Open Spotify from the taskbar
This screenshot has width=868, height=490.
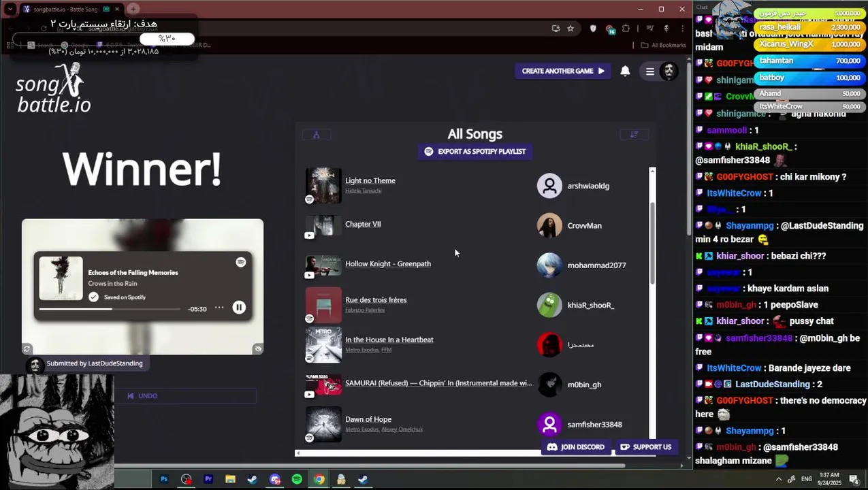[297, 479]
